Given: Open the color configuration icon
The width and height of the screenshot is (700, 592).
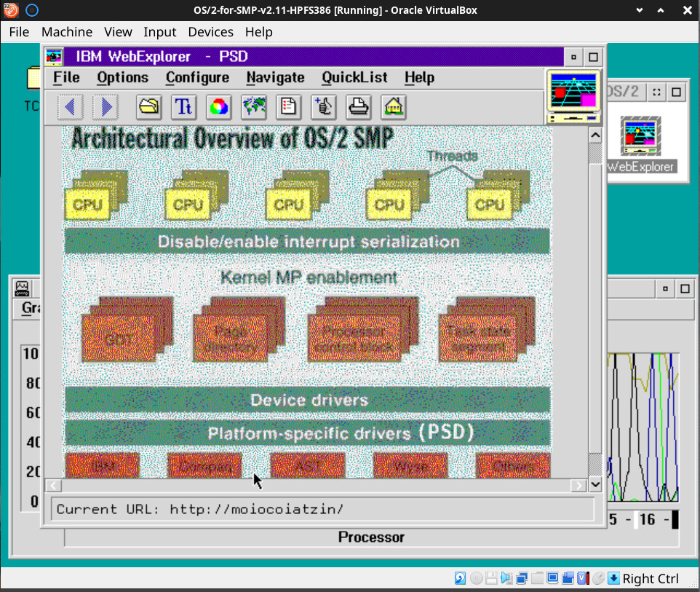Looking at the screenshot, I should point(218,107).
